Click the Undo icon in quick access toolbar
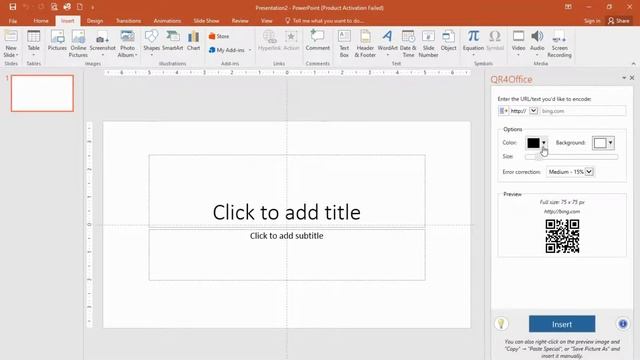The width and height of the screenshot is (640, 360). pyautogui.click(x=26, y=7)
